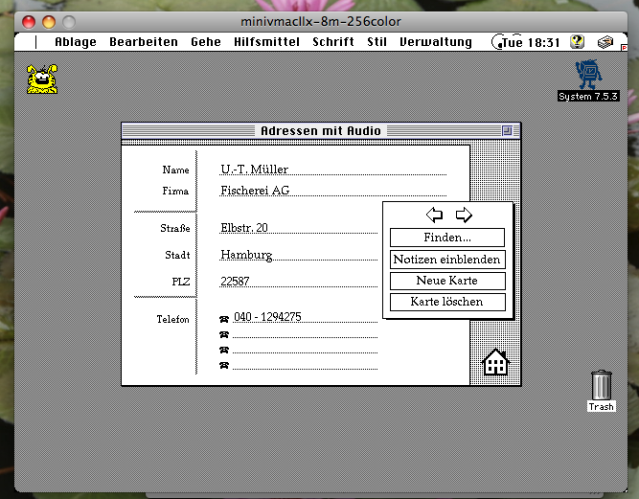
Task: Click the PLZ field 22587
Action: (298, 281)
